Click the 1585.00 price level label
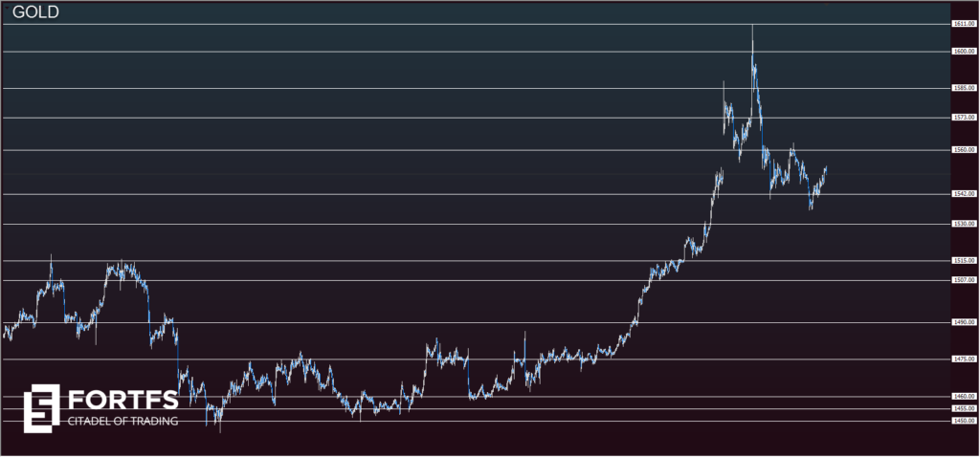The width and height of the screenshot is (980, 457). click(964, 88)
